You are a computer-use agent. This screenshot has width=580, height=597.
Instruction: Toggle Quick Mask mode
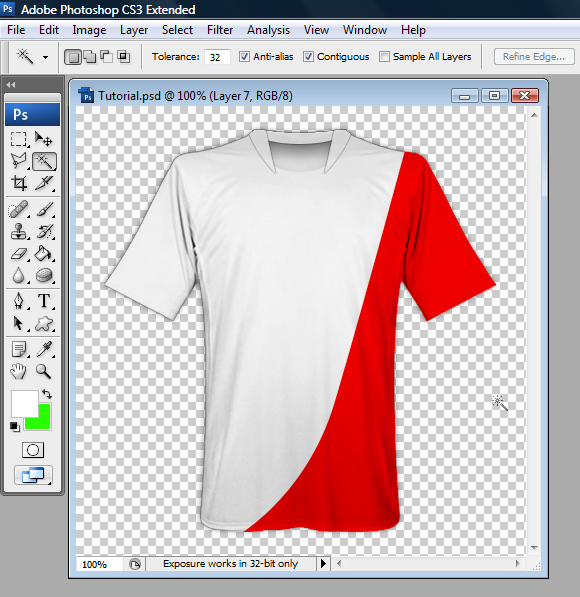[33, 450]
